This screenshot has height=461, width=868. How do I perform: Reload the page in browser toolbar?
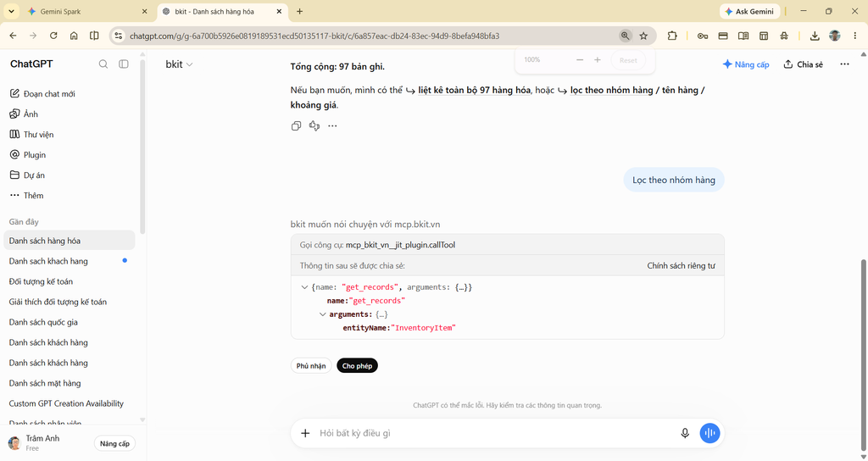pyautogui.click(x=53, y=36)
